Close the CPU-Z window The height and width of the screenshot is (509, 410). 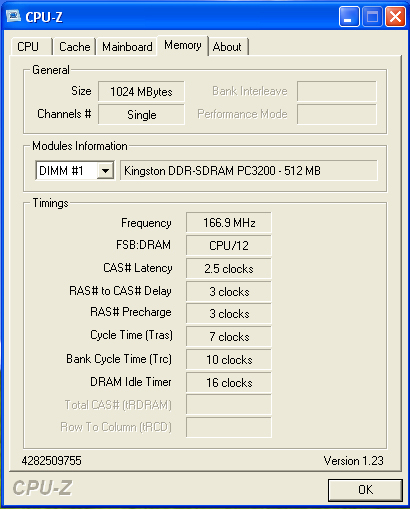(395, 16)
